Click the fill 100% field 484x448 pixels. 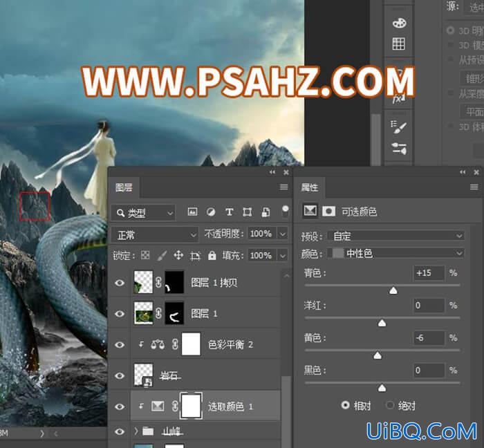tap(261, 256)
